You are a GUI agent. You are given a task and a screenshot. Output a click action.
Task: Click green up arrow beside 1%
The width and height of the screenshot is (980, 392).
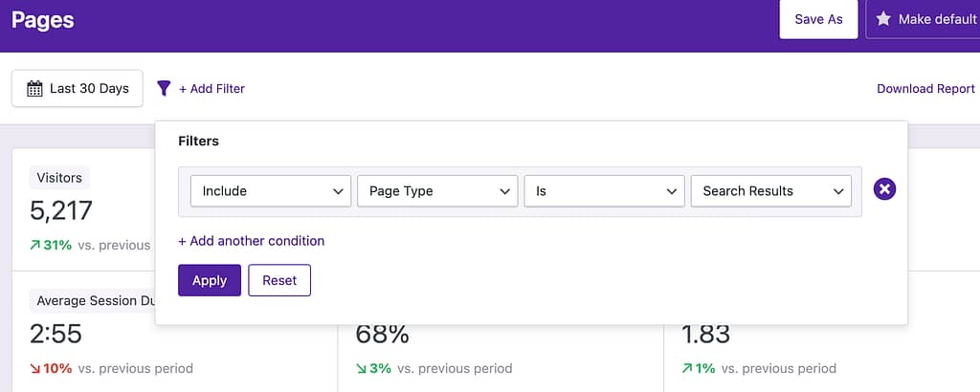(687, 368)
